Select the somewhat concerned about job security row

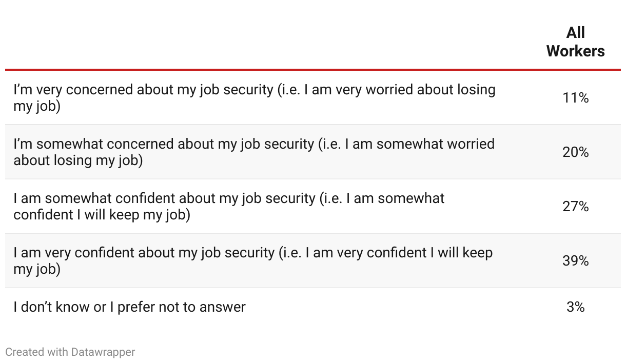313,152
